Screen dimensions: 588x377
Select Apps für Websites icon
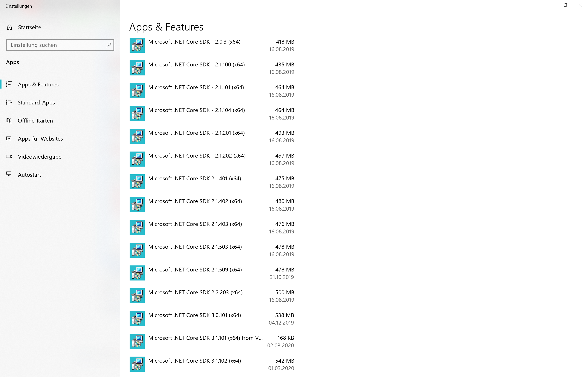9,139
